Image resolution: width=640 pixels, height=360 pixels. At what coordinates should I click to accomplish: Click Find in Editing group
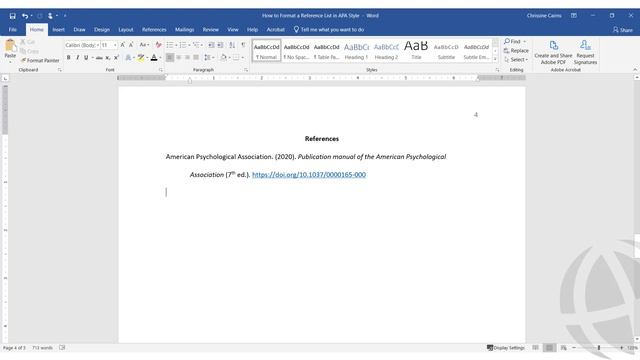pos(515,42)
